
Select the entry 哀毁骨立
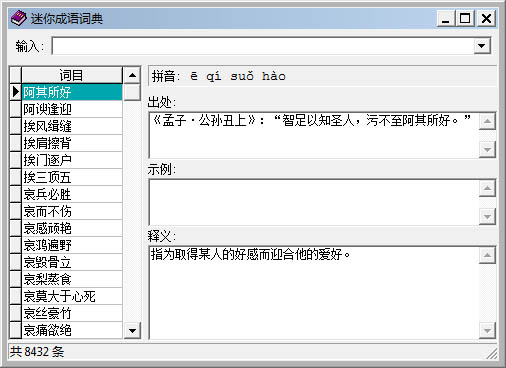(72, 262)
